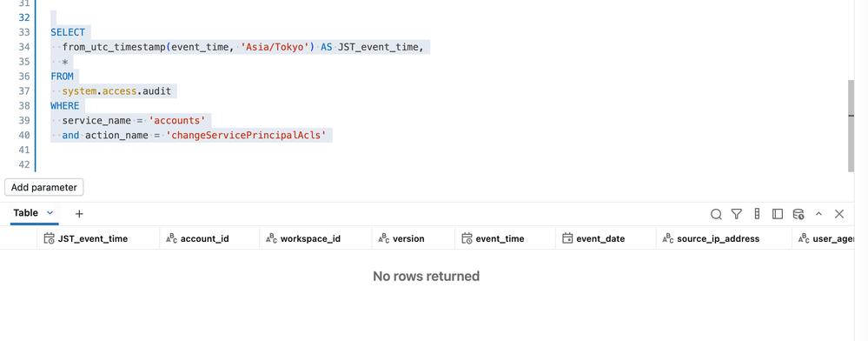Open the Table tab dropdown arrow
The image size is (868, 341).
point(50,213)
